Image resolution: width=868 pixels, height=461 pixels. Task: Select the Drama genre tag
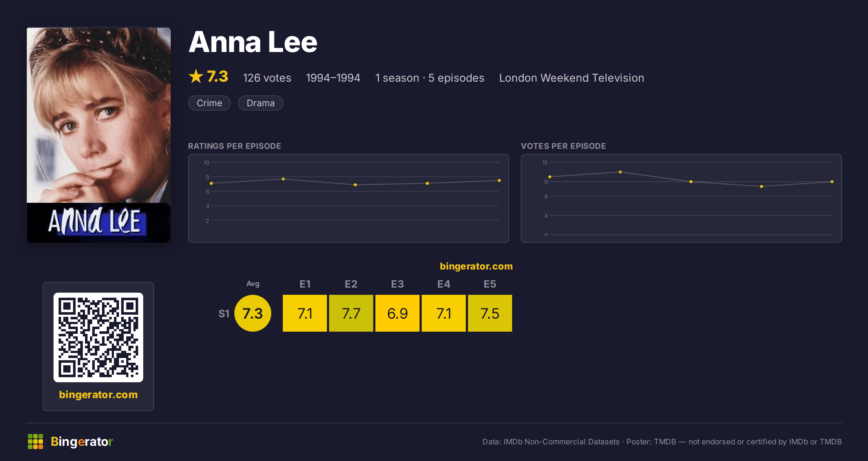[261, 103]
